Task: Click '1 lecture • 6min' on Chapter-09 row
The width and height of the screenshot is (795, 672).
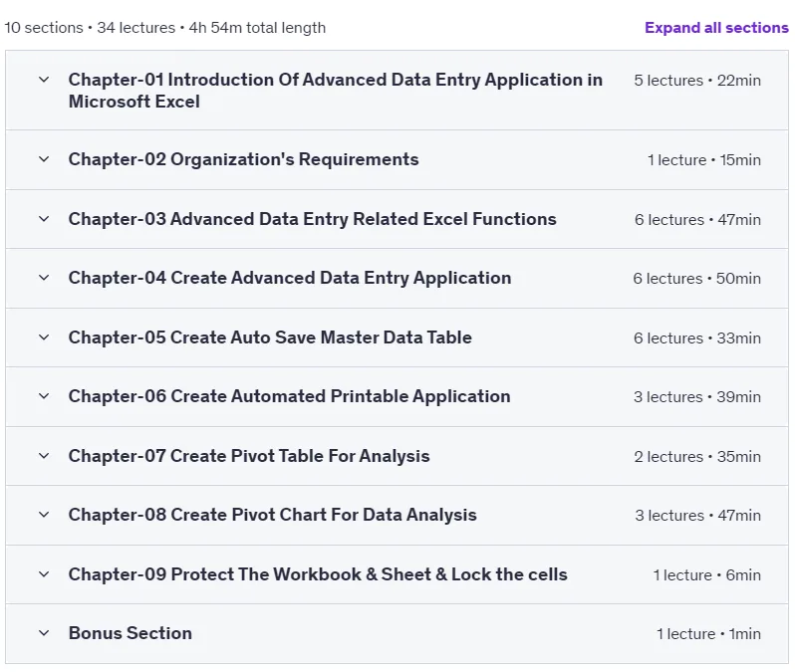Action: click(x=706, y=575)
